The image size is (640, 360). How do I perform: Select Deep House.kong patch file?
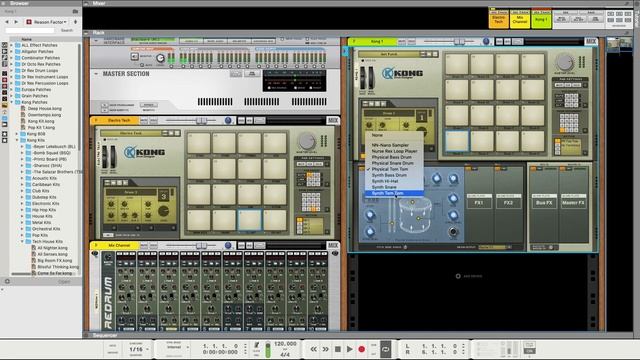44,109
